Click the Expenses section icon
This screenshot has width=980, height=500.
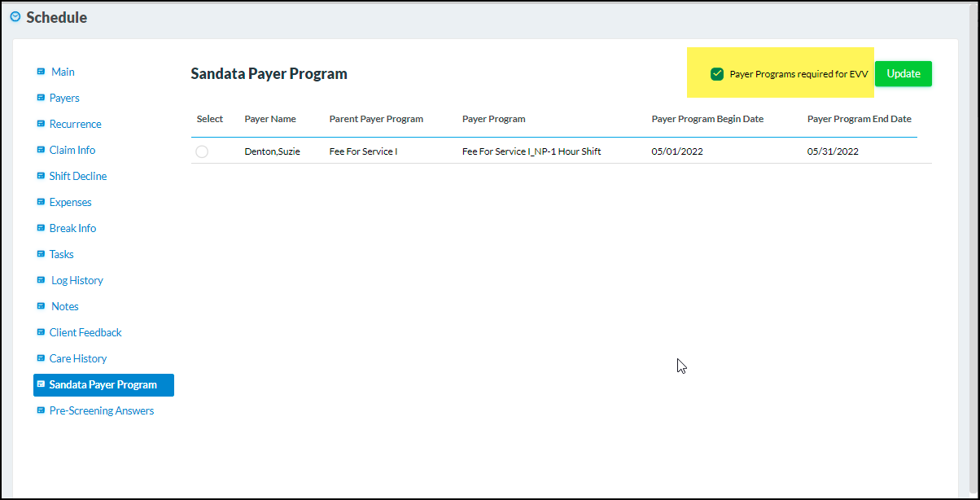coord(41,202)
